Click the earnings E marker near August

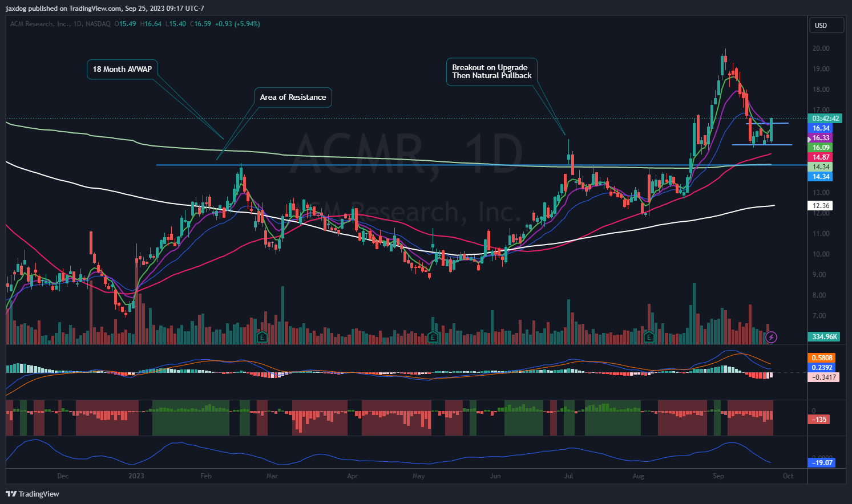(x=649, y=337)
